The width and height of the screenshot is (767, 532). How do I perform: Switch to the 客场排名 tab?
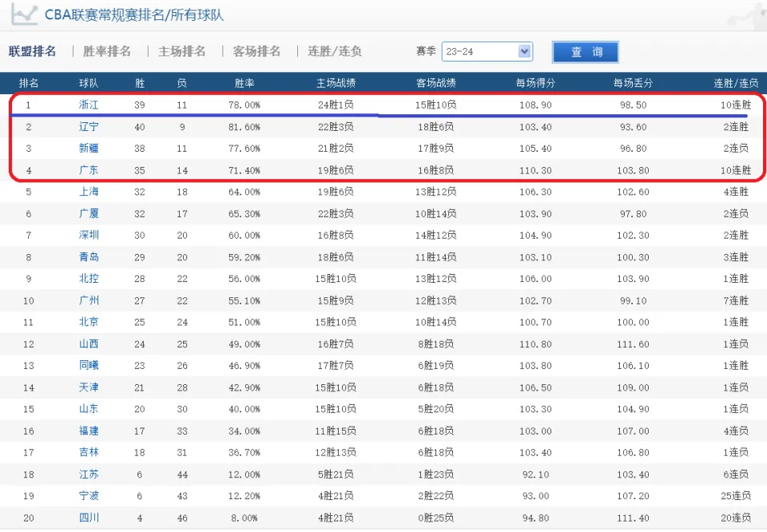tap(256, 51)
